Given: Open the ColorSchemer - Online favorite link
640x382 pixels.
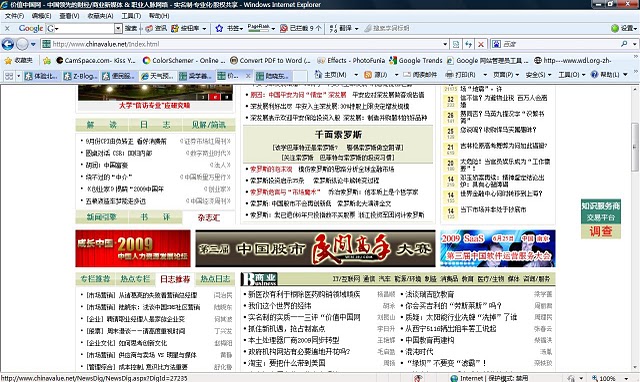Looking at the screenshot, I should coord(184,60).
